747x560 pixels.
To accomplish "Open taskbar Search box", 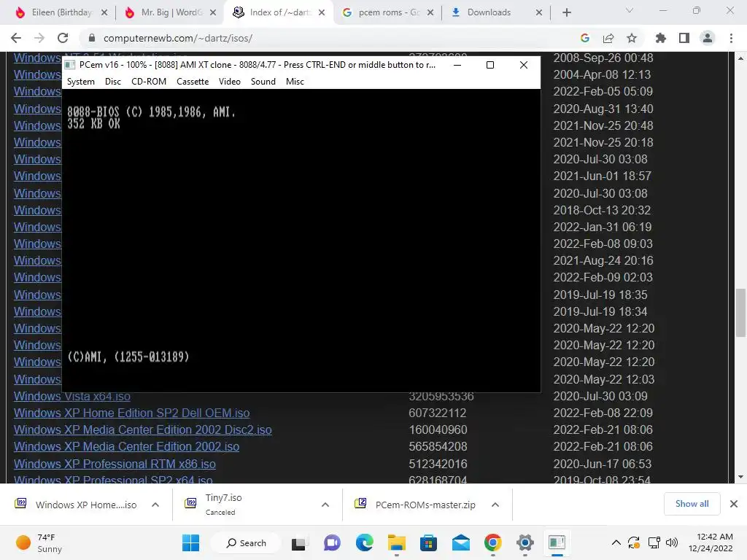I will 246,542.
